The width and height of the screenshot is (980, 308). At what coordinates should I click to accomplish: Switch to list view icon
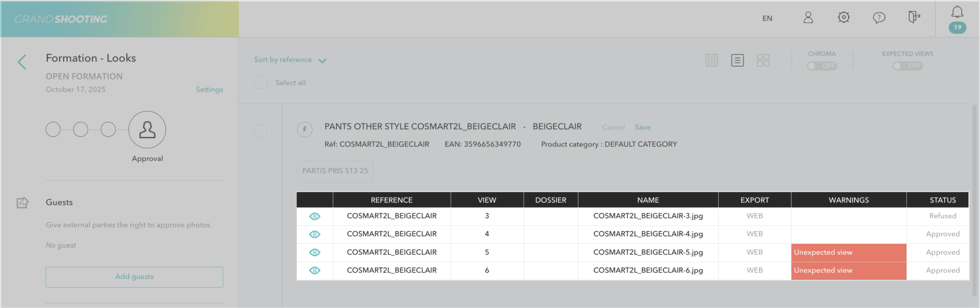pyautogui.click(x=737, y=60)
